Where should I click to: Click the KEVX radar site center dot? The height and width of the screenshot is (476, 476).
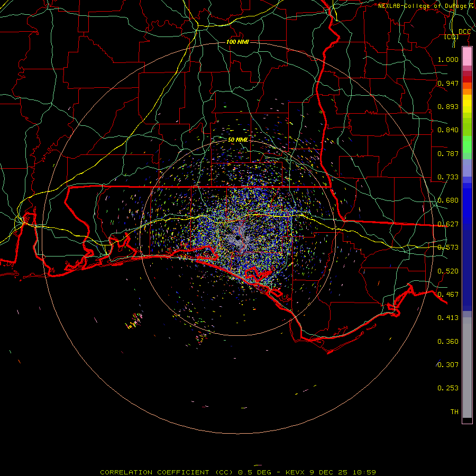[237, 237]
